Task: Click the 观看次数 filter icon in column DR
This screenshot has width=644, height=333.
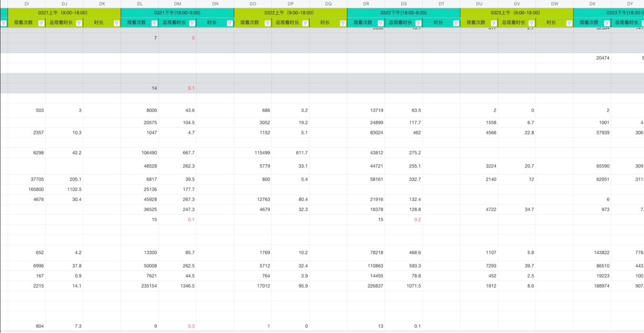Action: (x=381, y=23)
